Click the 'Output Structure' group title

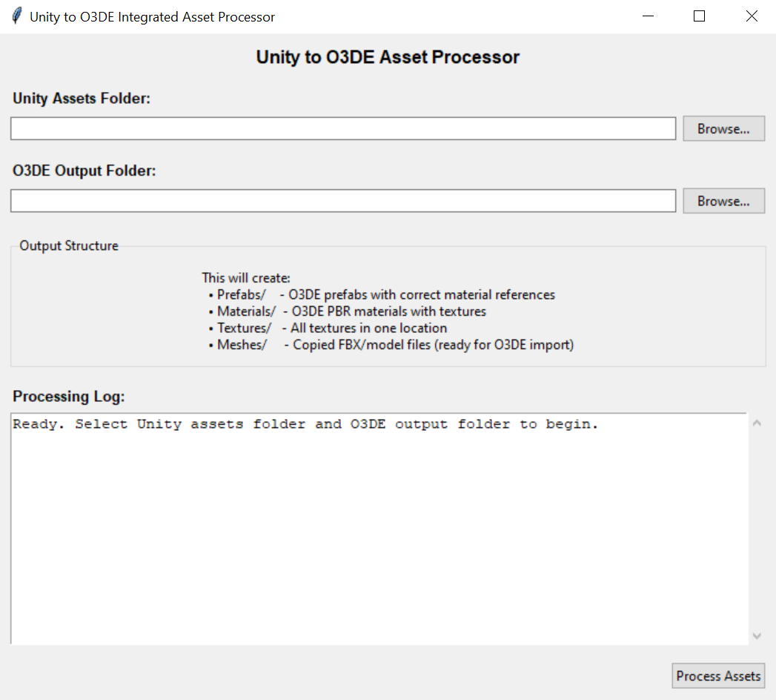click(69, 246)
